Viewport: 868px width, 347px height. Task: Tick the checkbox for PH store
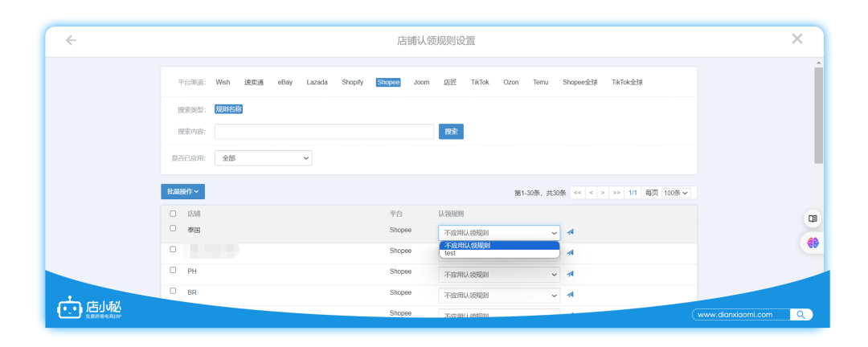pos(173,271)
